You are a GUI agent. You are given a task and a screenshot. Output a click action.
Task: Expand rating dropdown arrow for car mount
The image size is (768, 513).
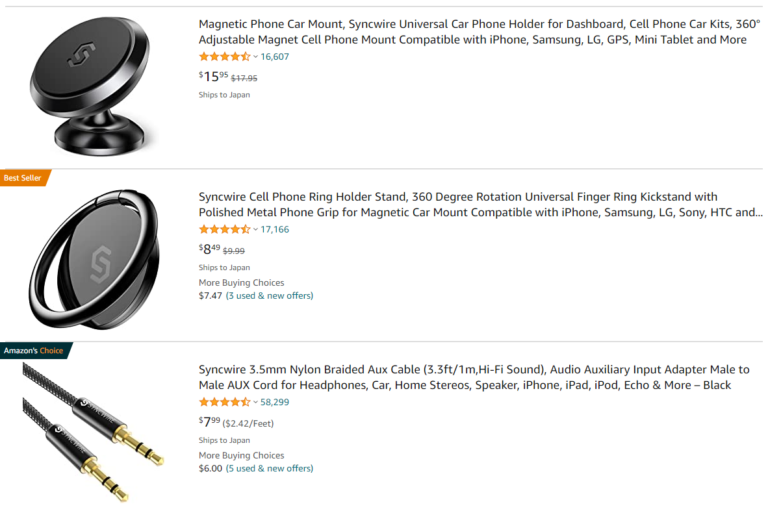pos(256,57)
